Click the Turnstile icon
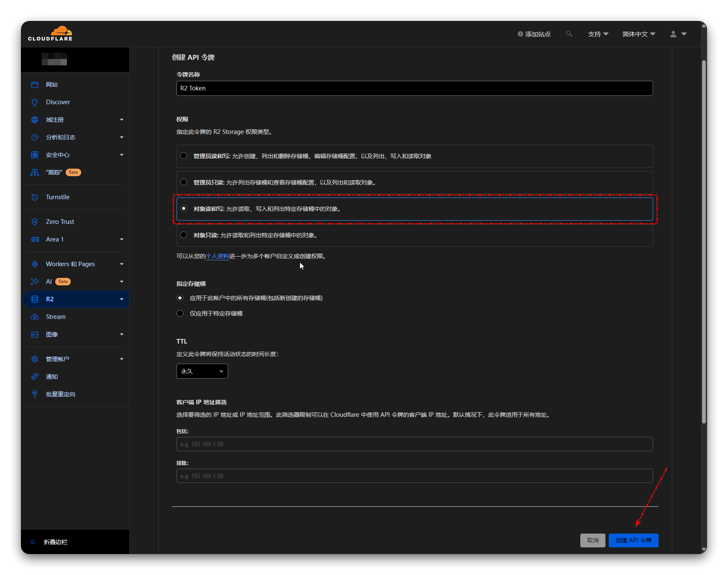This screenshot has height=575, width=728. tap(35, 197)
